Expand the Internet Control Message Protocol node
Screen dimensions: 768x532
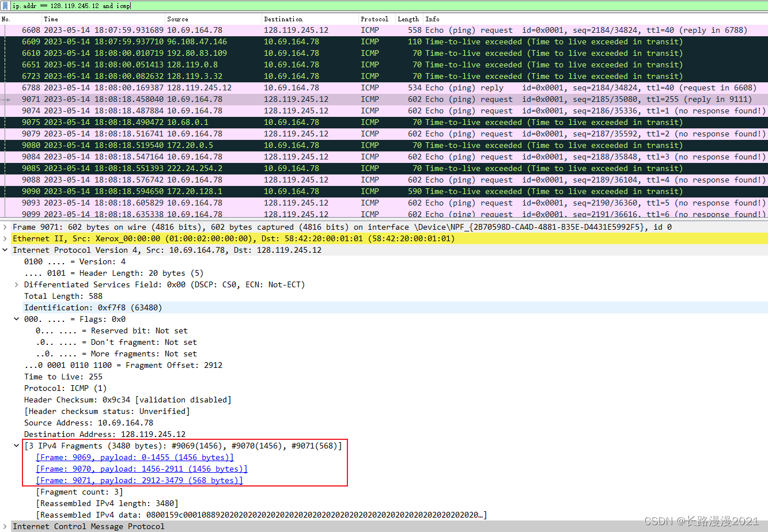click(6, 526)
